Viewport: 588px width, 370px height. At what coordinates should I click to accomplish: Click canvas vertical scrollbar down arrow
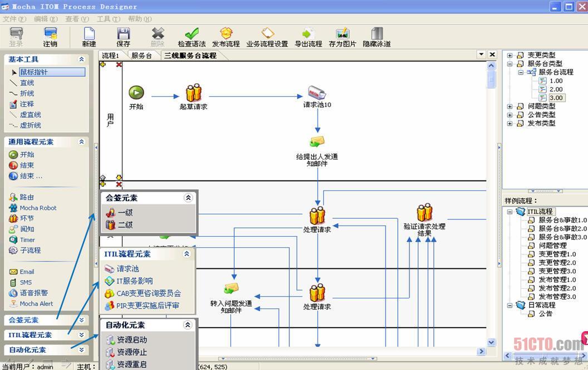491,342
